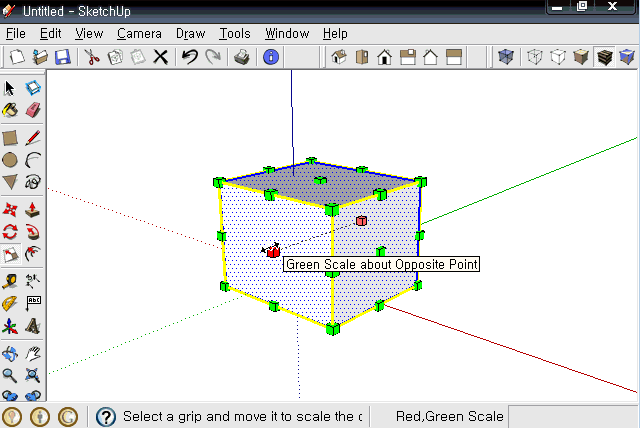
Task: Select the Dimension tool
Action: point(33,282)
